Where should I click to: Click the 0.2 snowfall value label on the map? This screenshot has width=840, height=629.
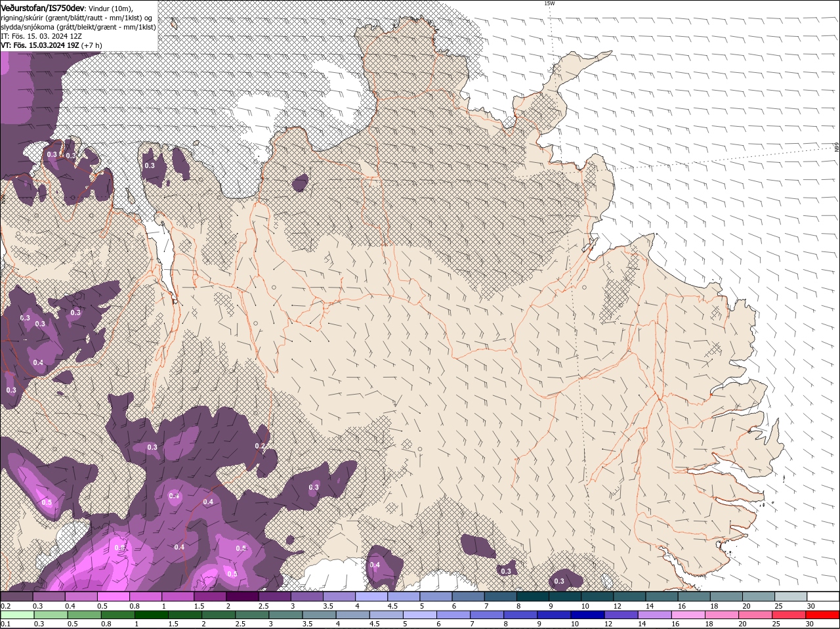(x=260, y=446)
